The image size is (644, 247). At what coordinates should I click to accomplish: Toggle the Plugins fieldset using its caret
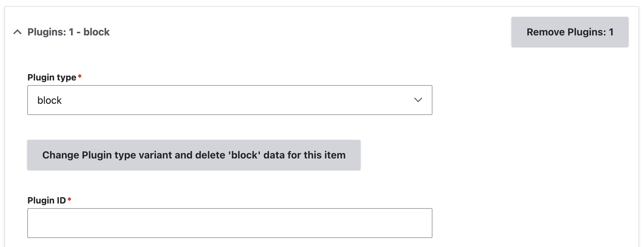[x=18, y=32]
